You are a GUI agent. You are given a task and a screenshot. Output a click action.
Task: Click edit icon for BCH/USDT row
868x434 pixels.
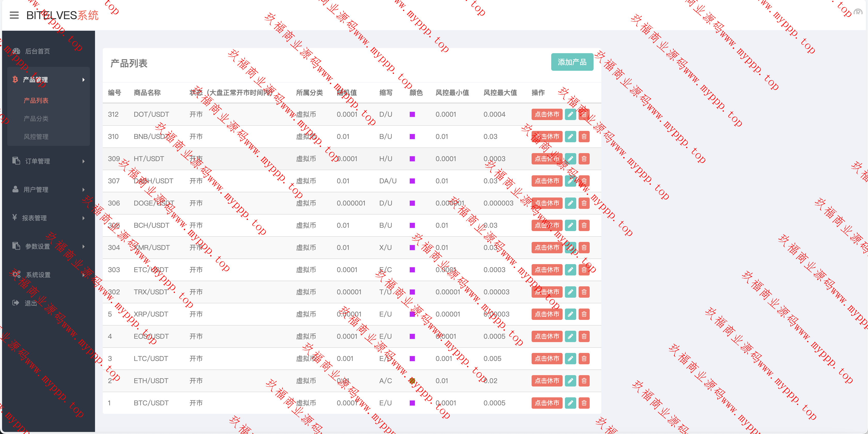570,225
